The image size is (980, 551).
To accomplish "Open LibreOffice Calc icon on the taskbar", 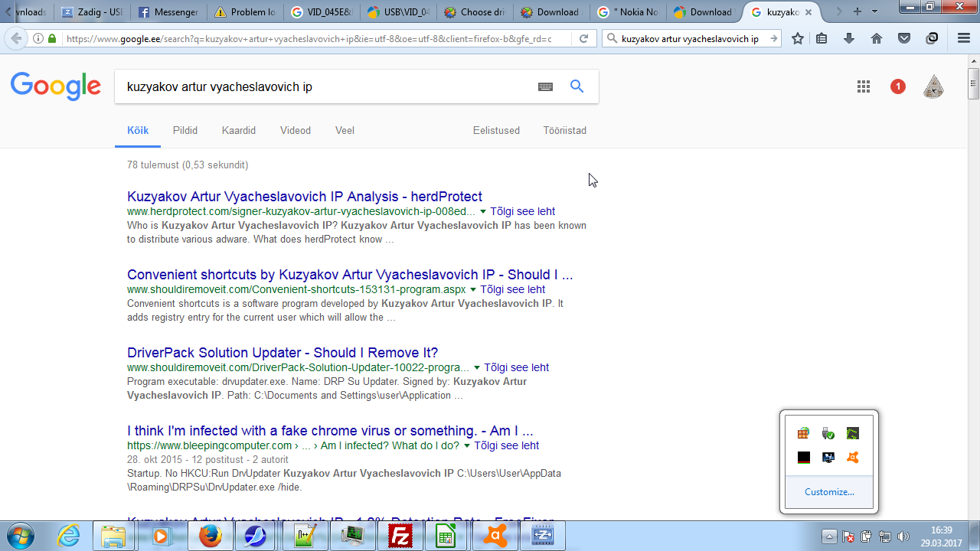I will [447, 536].
